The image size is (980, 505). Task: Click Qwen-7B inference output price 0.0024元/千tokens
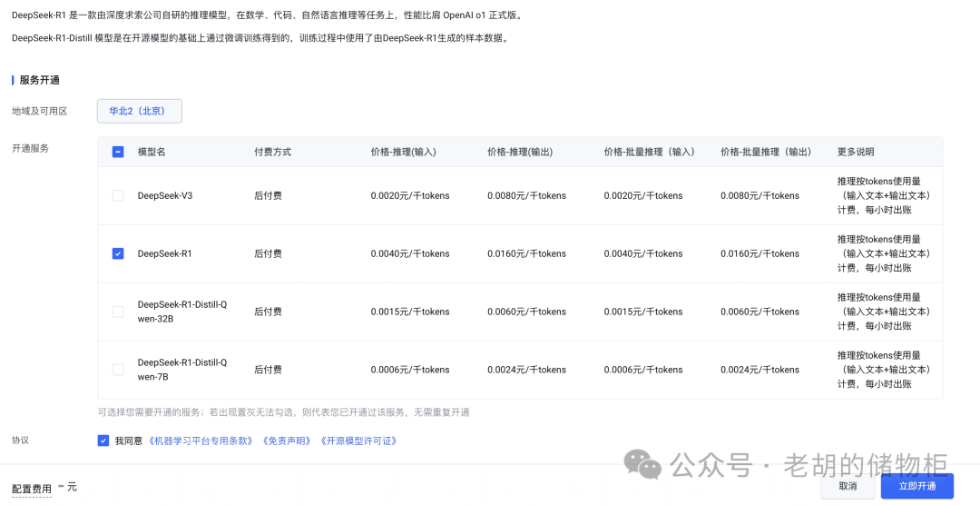tap(527, 369)
